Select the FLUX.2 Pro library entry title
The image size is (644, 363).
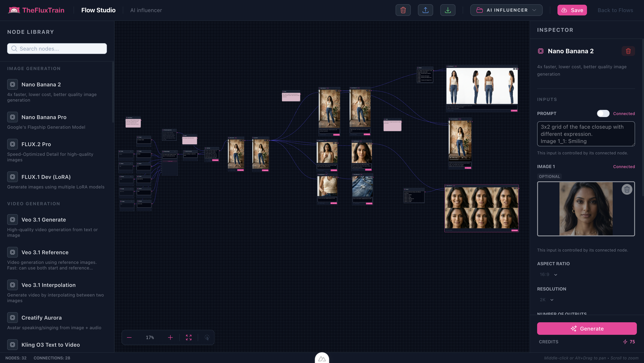click(36, 144)
